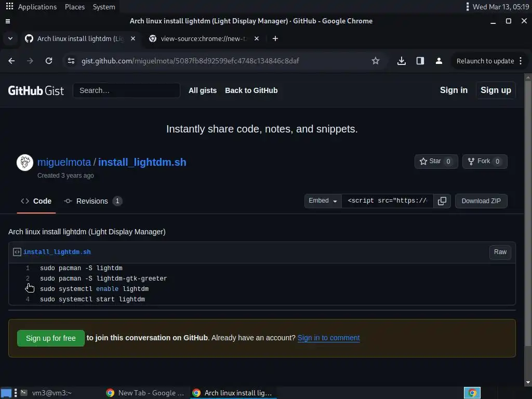Screen dimensions: 532x399
Task: Click line number 2 in code
Action: click(28, 278)
